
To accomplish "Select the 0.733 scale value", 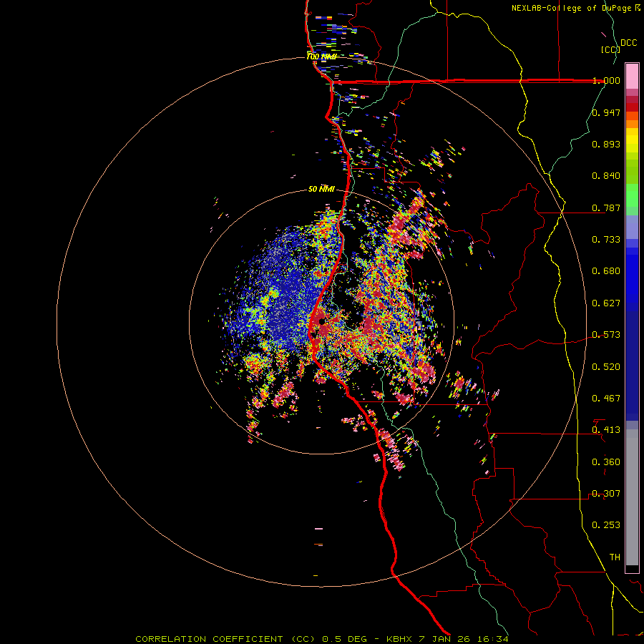I will point(606,240).
